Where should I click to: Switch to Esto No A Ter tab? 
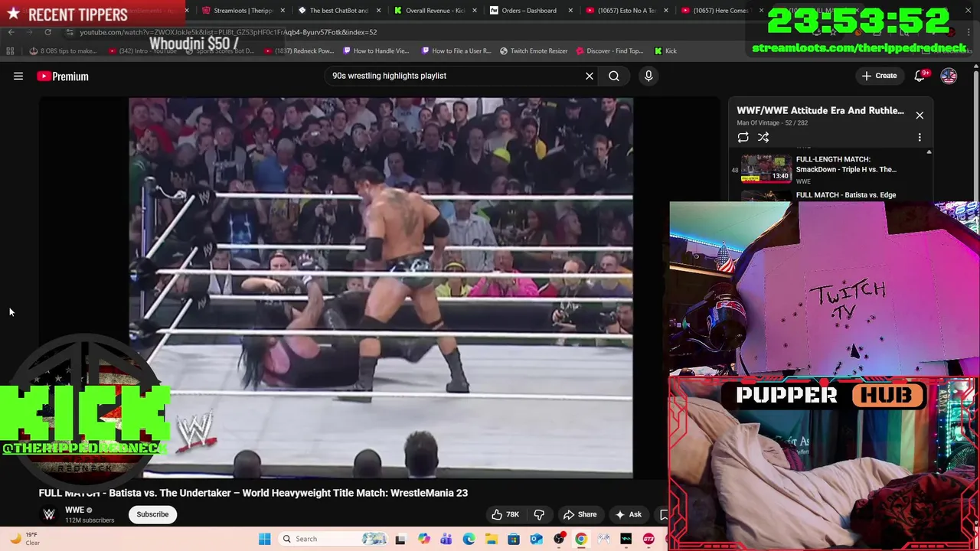tap(626, 11)
